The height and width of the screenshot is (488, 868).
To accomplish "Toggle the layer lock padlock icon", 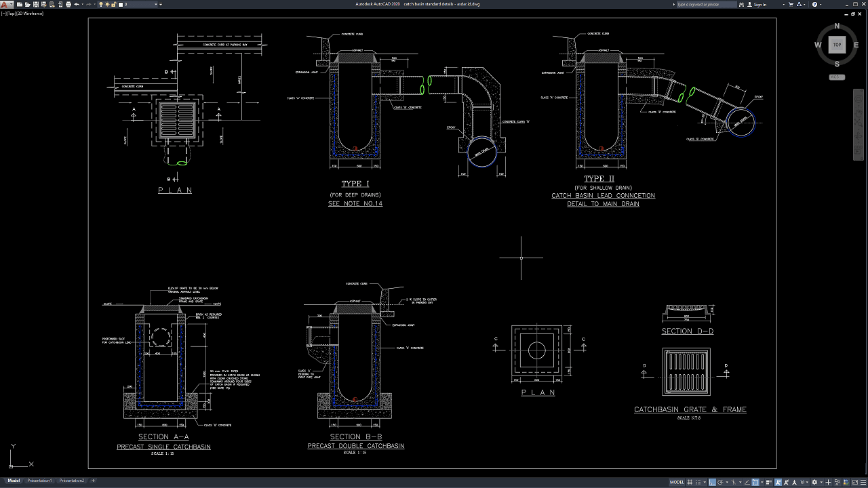I will coord(113,4).
